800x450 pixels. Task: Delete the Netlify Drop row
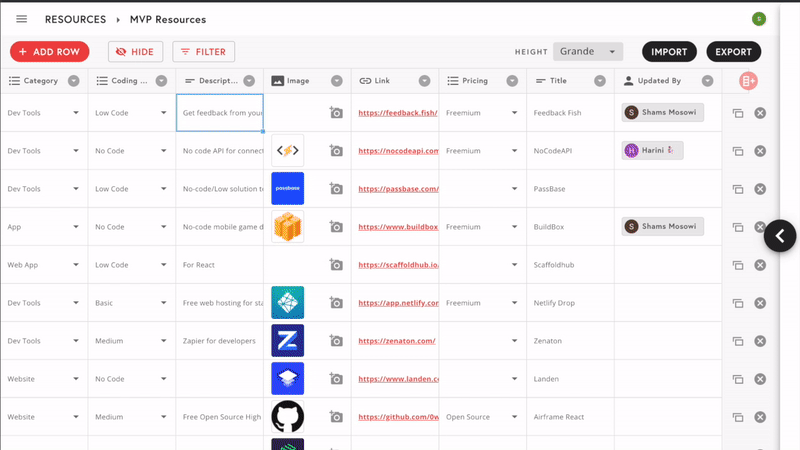coord(760,303)
